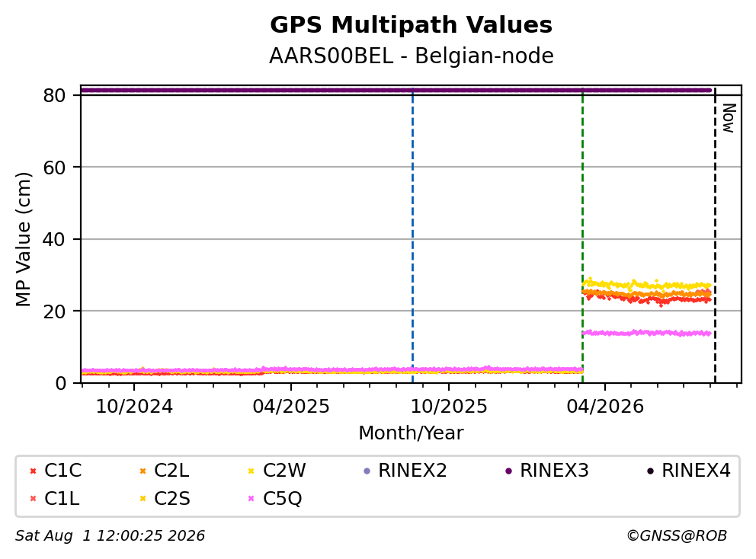This screenshot has height=559, width=756.
Task: Click the GPS Multipath Values title
Action: [x=411, y=25]
